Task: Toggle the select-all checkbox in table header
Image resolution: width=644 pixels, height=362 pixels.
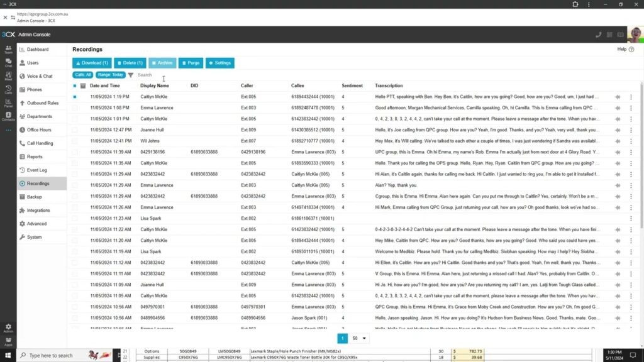Action: coord(75,85)
